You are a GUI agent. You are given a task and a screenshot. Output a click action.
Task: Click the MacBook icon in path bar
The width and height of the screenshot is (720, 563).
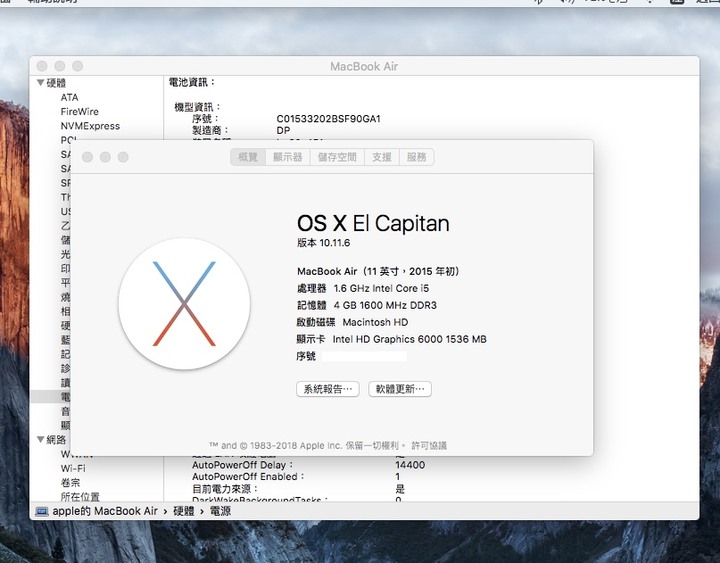pyautogui.click(x=42, y=511)
